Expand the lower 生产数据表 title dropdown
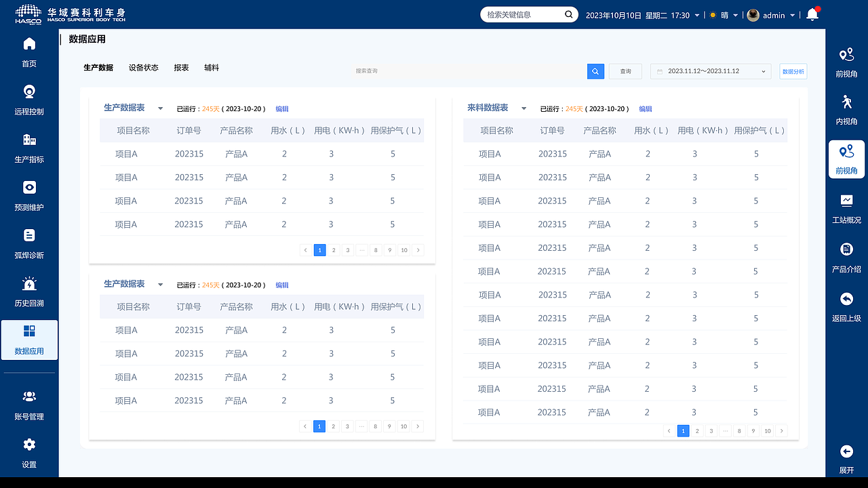Screen dimensions: 868x488 tap(160, 285)
